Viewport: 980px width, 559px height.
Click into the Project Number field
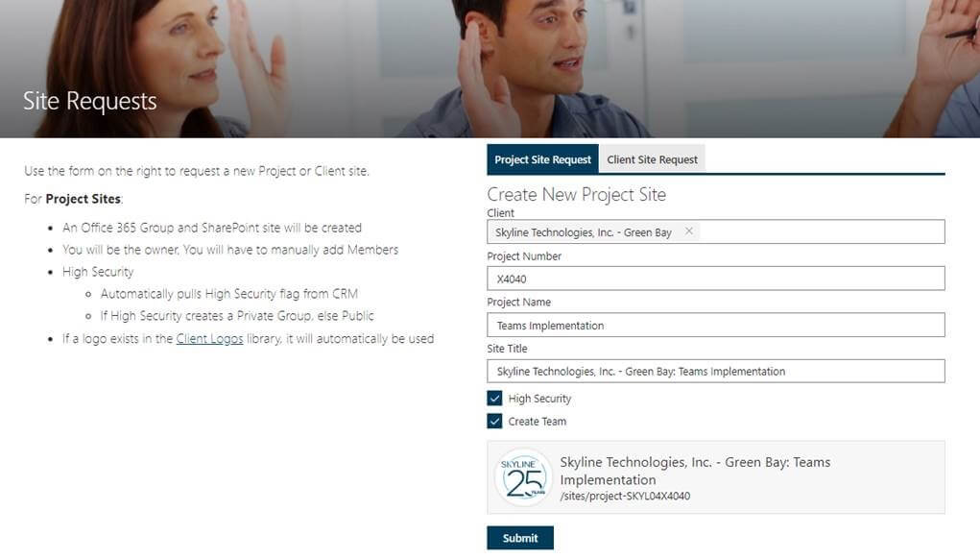(x=716, y=279)
